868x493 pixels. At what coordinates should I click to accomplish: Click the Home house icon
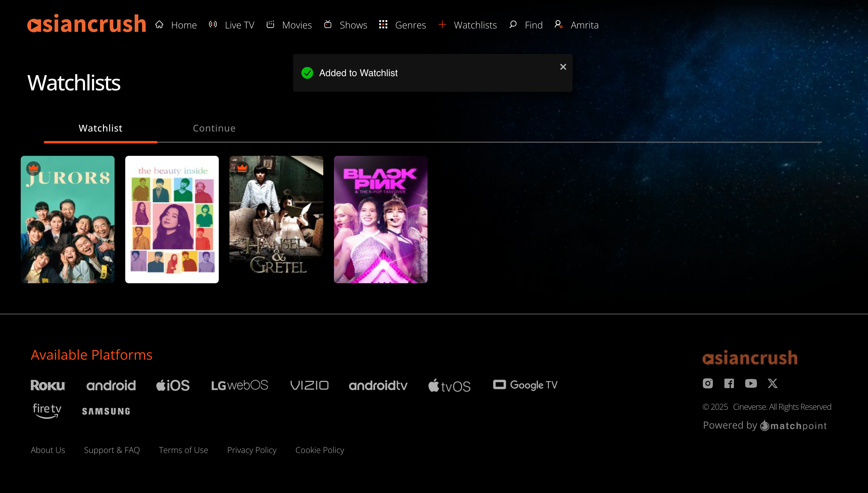point(159,24)
